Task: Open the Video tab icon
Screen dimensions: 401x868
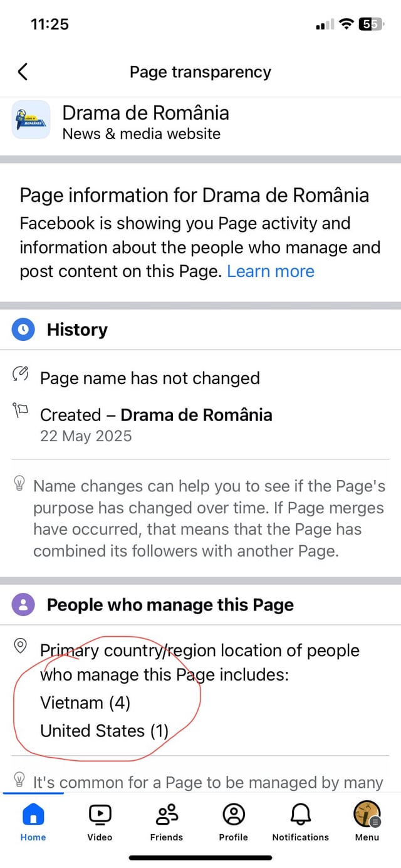Action: tap(100, 814)
